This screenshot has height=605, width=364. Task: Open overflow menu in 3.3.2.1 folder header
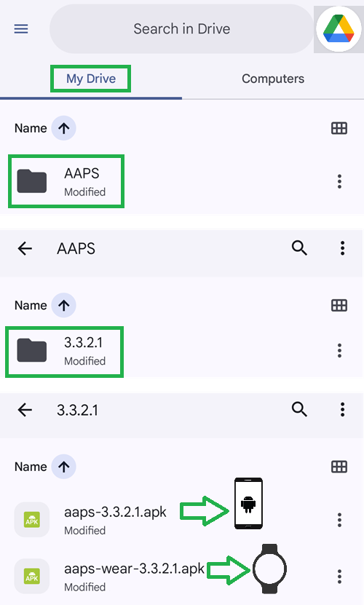pos(342,409)
